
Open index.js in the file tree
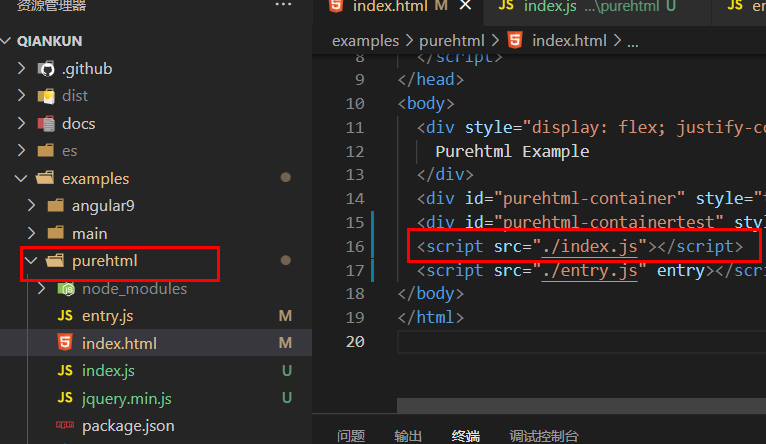point(108,371)
